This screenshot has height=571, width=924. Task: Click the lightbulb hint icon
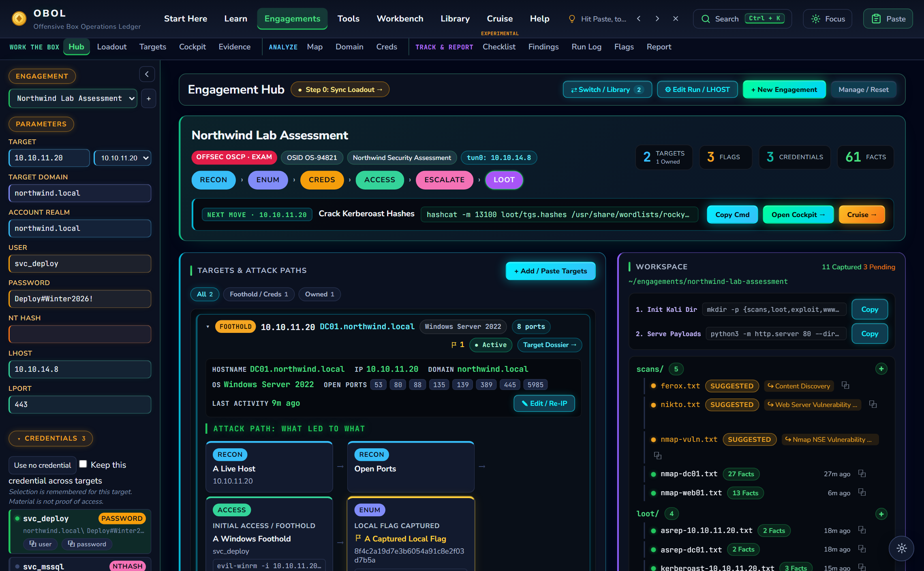click(x=572, y=19)
